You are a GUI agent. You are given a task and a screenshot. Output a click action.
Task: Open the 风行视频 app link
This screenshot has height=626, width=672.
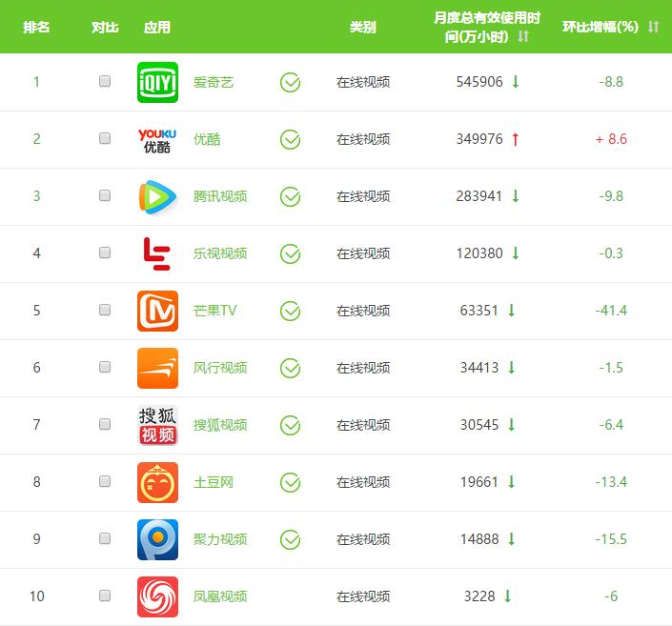click(x=220, y=368)
